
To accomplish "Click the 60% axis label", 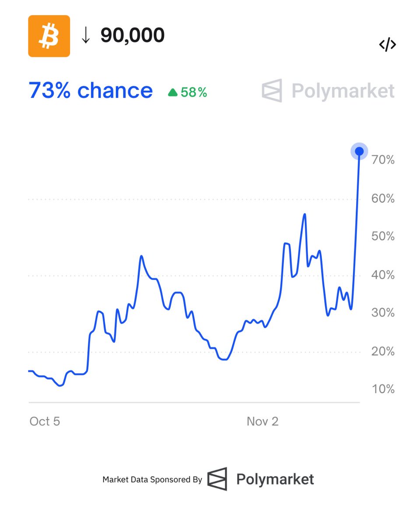I will pyautogui.click(x=383, y=199).
